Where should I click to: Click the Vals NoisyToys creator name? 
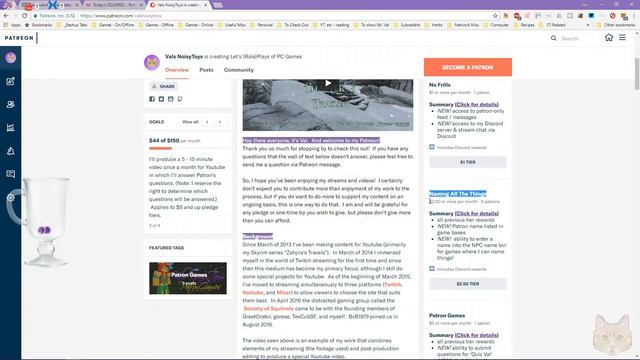pyautogui.click(x=184, y=57)
